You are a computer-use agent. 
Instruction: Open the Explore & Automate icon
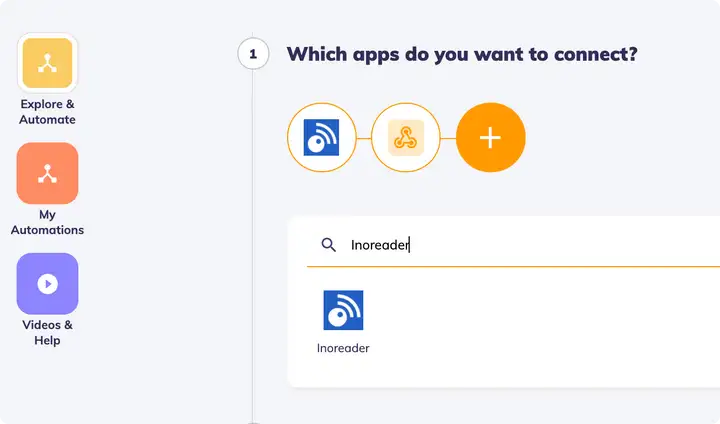tap(47, 63)
